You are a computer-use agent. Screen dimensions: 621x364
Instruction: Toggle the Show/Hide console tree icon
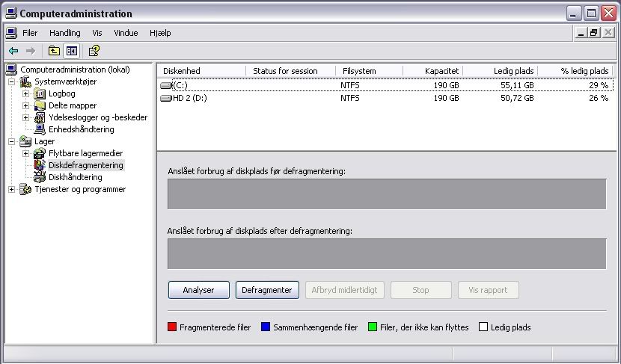(x=72, y=51)
